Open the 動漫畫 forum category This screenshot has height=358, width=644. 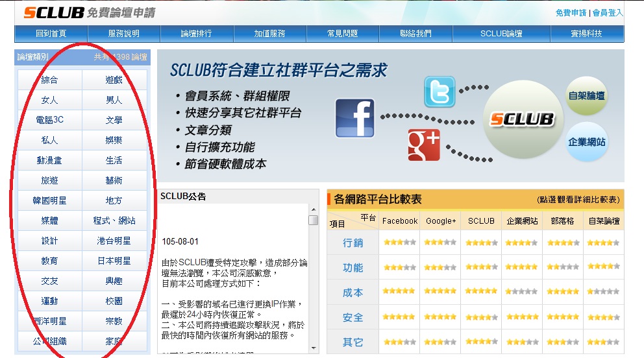tap(50, 160)
